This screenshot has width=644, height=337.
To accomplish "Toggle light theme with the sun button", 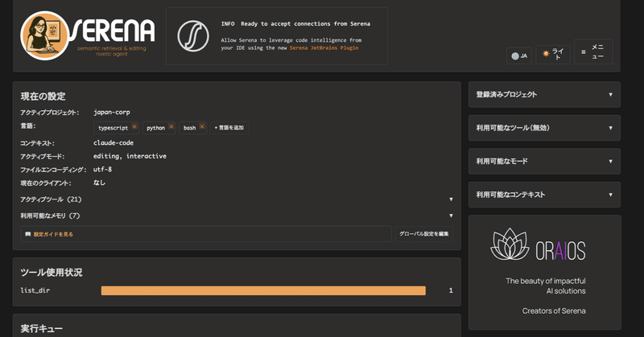I will 553,54.
